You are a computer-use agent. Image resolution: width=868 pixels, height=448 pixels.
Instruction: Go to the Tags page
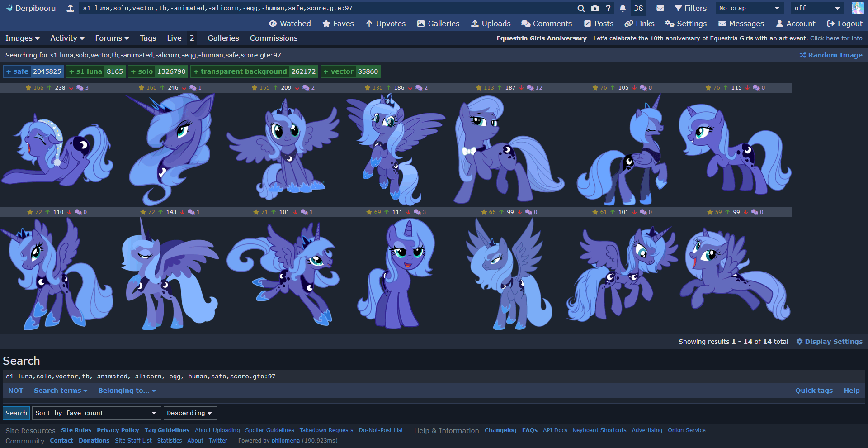[148, 38]
